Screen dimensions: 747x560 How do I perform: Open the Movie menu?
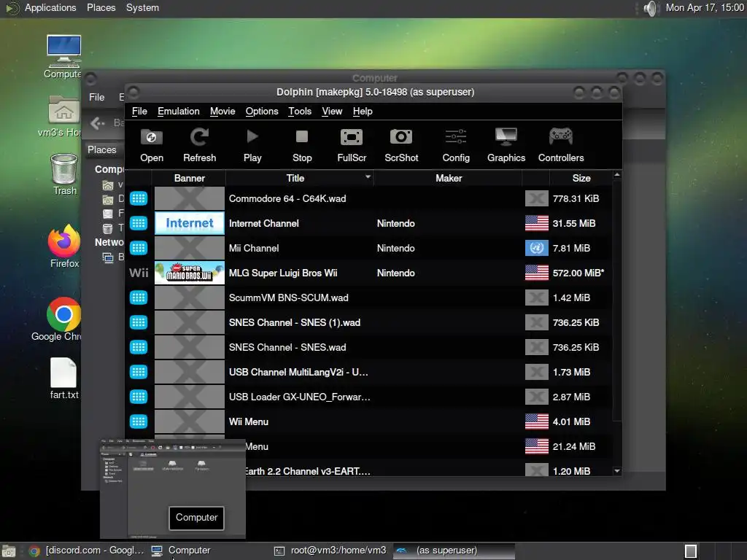(222, 111)
